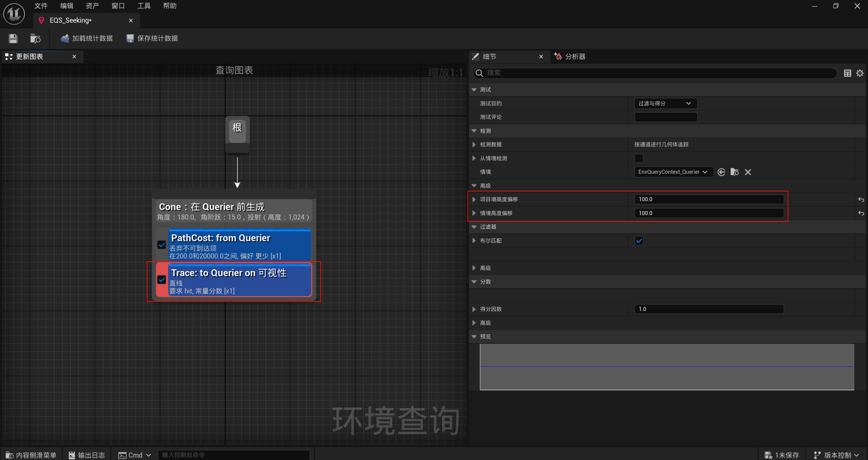Click the 得分因数 value slider field

(x=709, y=309)
